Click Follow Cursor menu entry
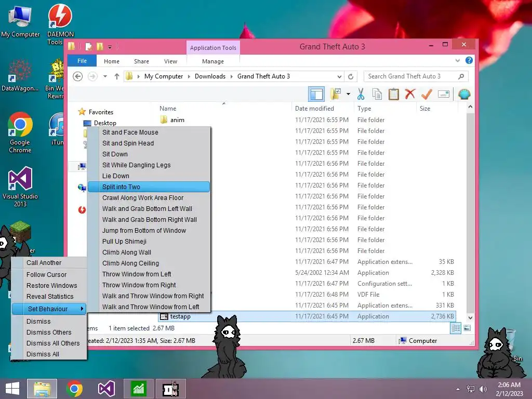 coord(49,274)
